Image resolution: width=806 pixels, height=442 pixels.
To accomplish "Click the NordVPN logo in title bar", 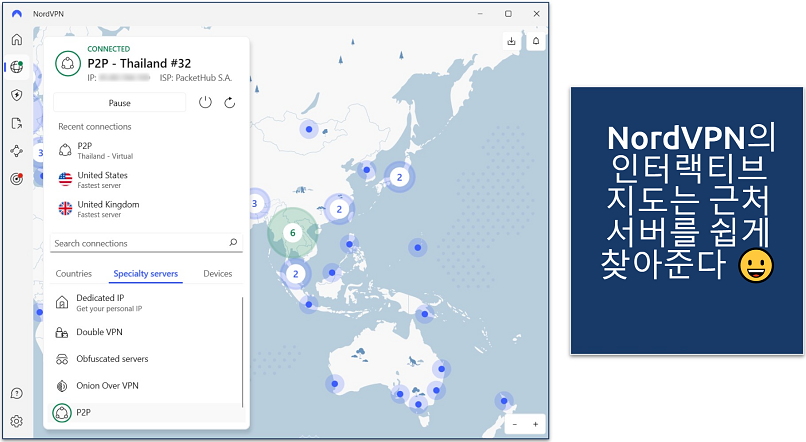I will pos(17,14).
